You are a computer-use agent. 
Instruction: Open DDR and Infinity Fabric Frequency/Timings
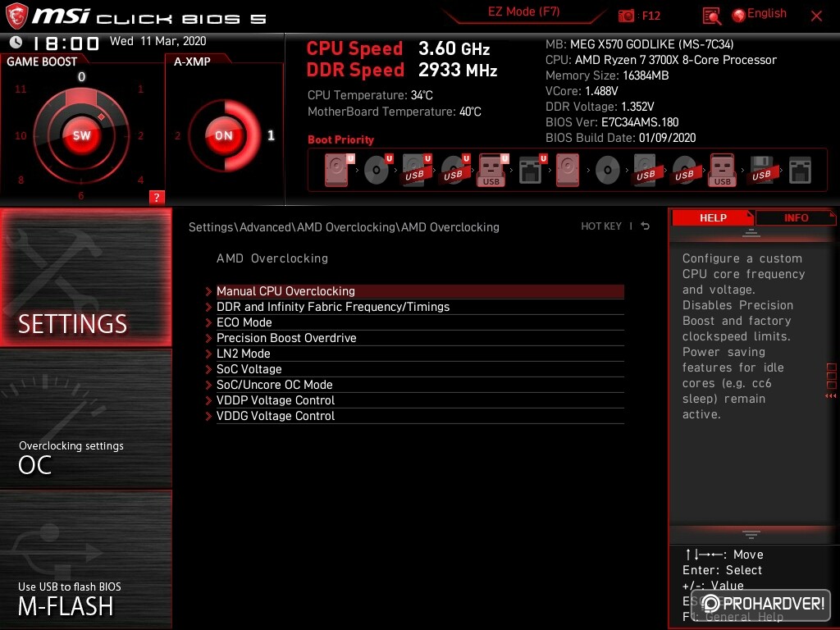point(420,307)
